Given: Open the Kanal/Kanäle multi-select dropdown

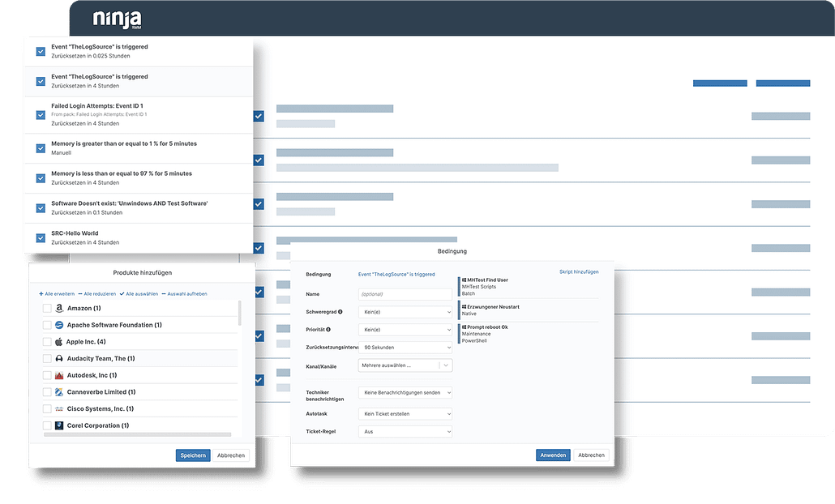Looking at the screenshot, I should point(405,365).
